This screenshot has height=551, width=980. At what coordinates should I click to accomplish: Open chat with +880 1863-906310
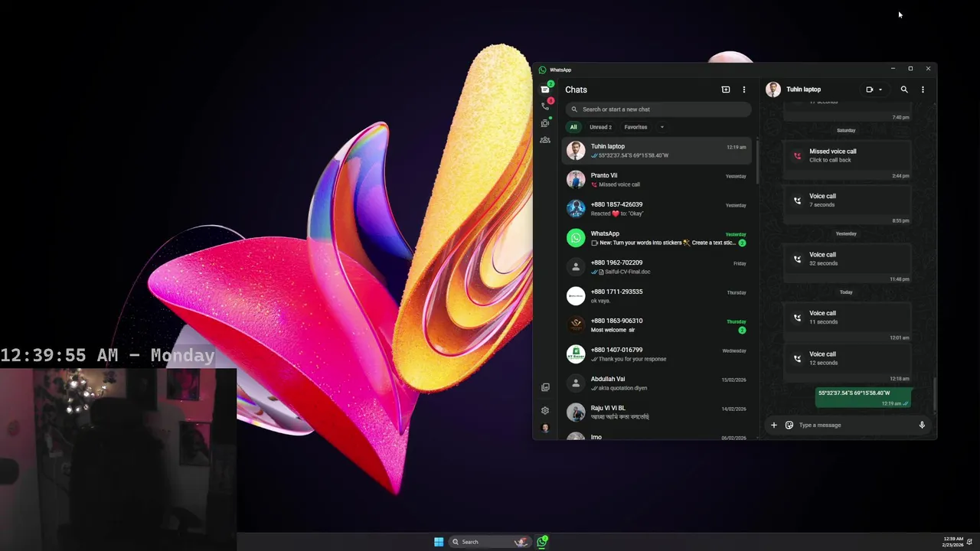[x=658, y=325]
